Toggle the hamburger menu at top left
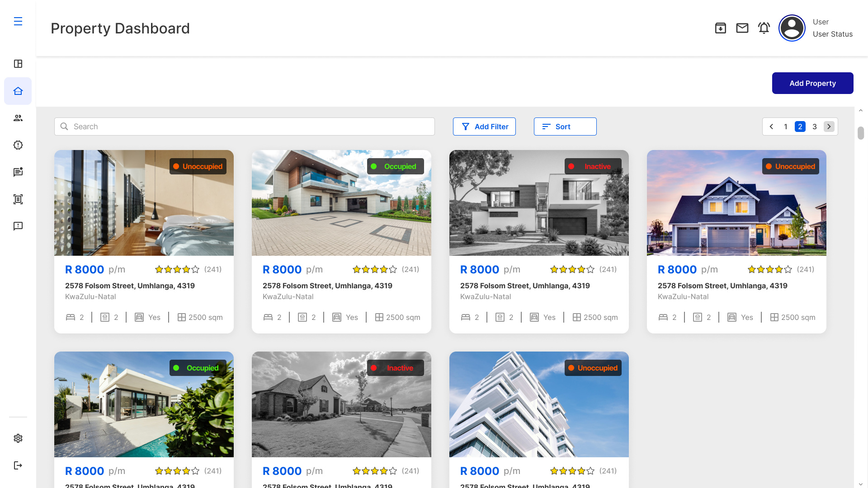The image size is (868, 488). point(18,21)
